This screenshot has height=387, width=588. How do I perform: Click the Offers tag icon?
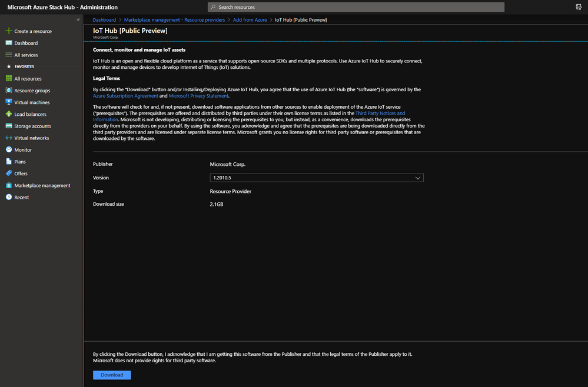coord(9,173)
